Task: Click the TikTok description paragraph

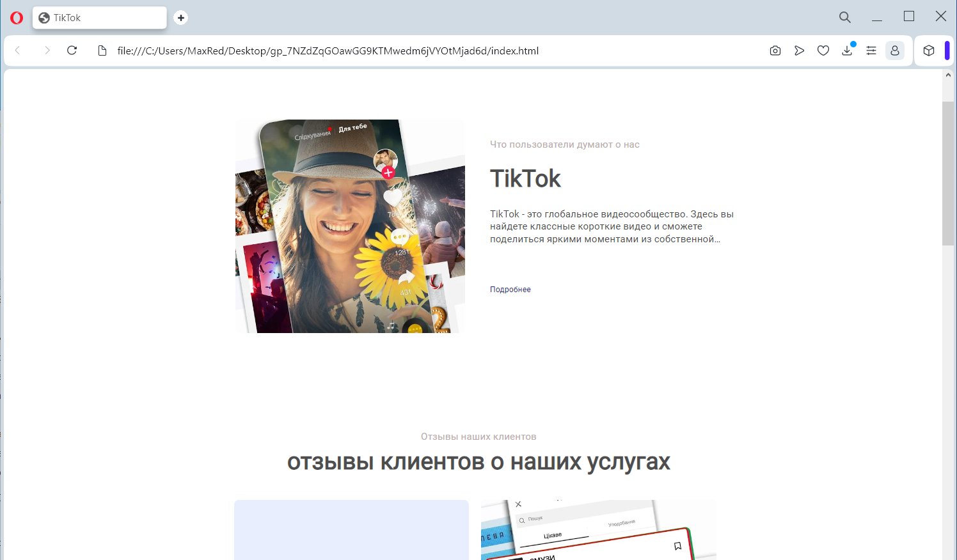Action: tap(612, 226)
